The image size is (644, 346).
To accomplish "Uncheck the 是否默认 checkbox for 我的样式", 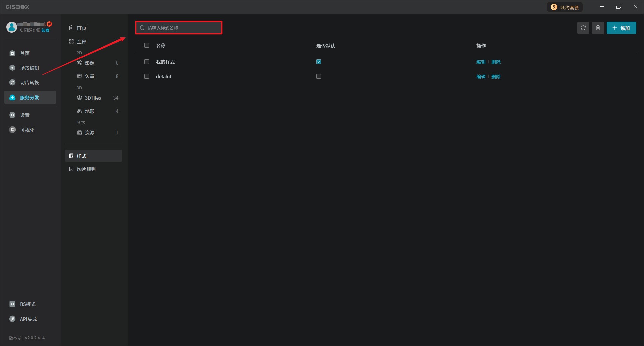I will pos(319,62).
